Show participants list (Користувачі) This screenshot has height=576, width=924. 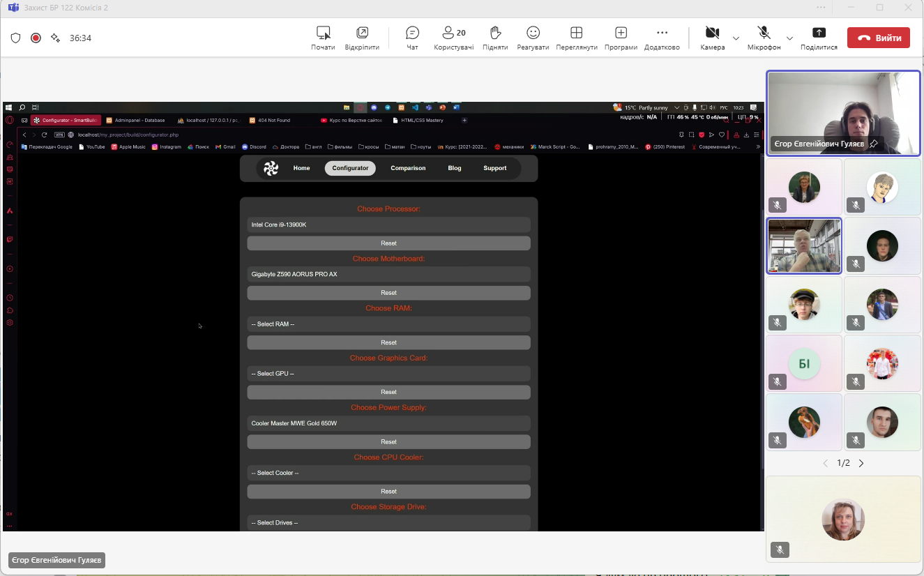tap(453, 38)
